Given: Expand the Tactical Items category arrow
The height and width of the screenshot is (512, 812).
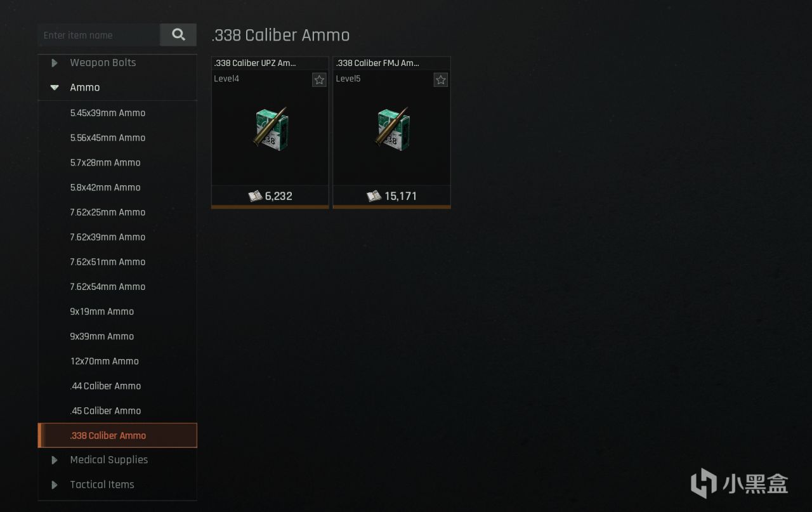Looking at the screenshot, I should coord(55,485).
